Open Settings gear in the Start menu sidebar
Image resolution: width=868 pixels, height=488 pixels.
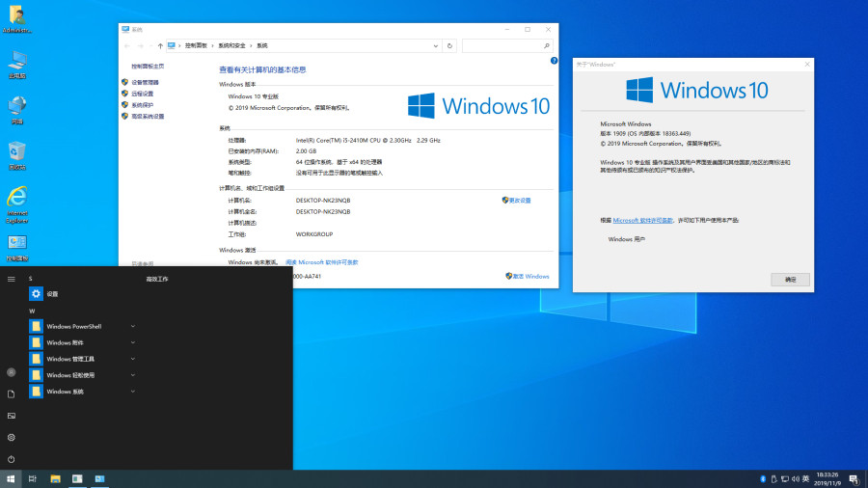click(x=11, y=437)
